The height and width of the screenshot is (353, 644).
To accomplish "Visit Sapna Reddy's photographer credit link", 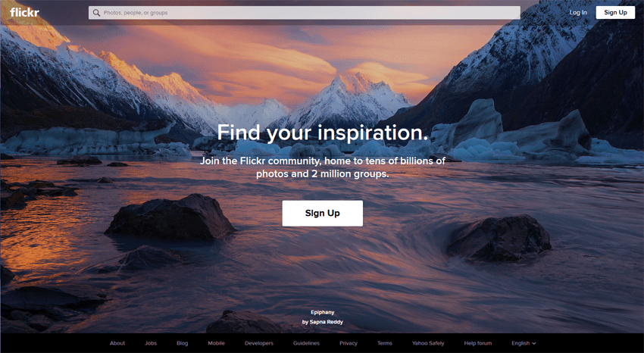I will click(323, 322).
